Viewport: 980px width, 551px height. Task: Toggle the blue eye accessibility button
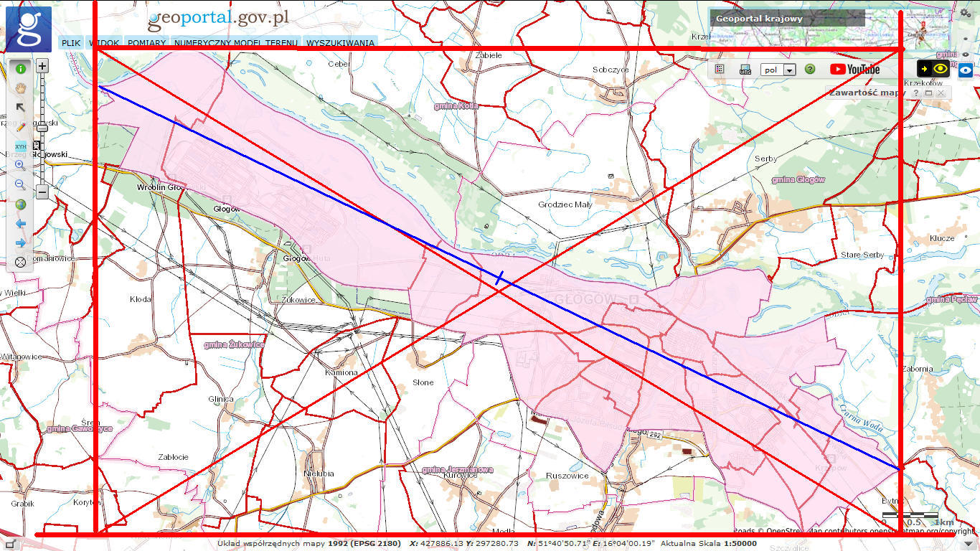click(x=966, y=70)
